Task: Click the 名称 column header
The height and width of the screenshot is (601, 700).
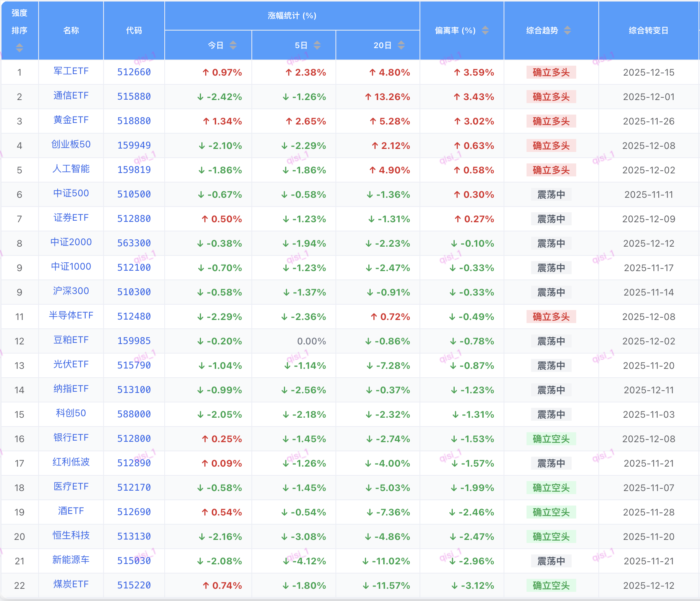Action: point(71,31)
